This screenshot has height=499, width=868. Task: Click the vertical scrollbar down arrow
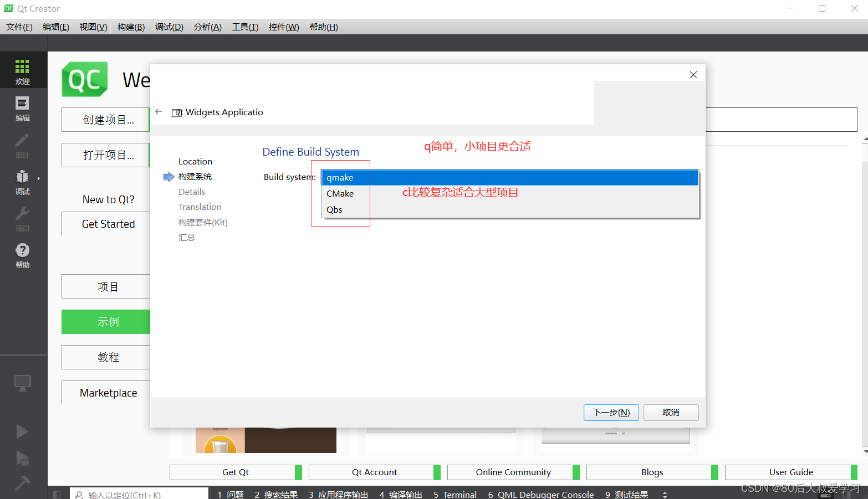click(x=865, y=451)
